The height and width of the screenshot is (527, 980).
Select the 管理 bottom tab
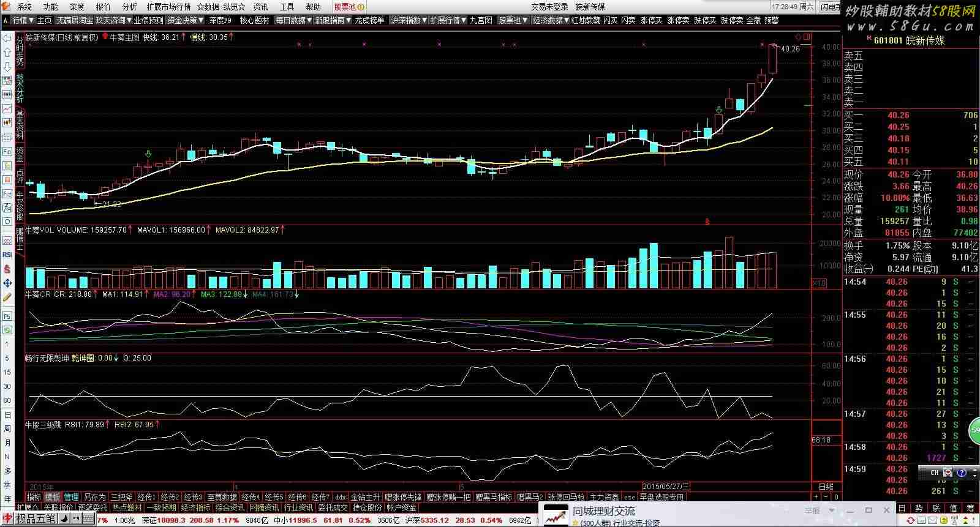tap(72, 497)
